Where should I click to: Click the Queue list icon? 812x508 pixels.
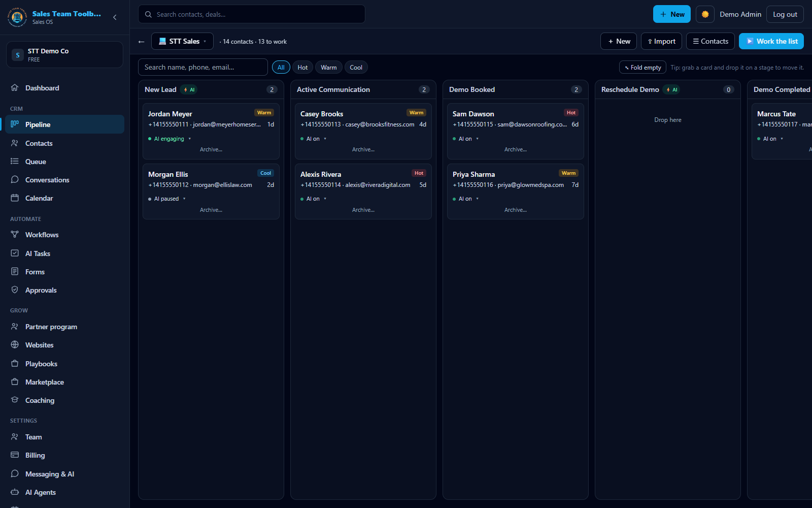click(15, 162)
